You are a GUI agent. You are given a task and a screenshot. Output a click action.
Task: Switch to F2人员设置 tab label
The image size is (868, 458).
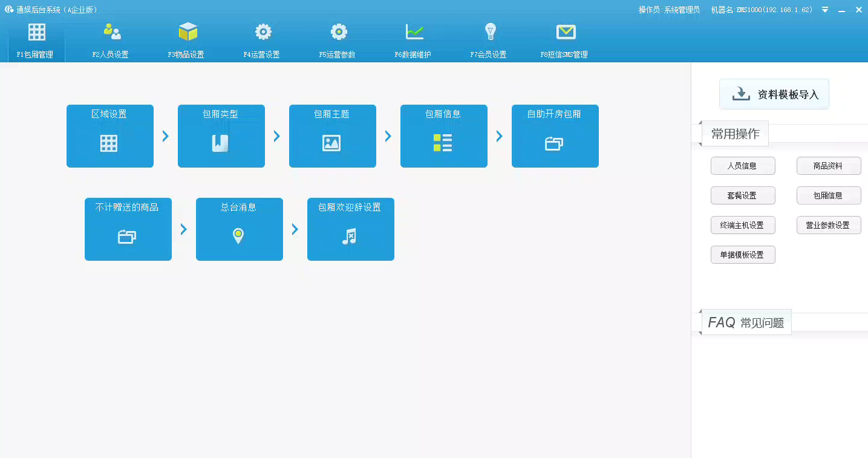tap(110, 54)
